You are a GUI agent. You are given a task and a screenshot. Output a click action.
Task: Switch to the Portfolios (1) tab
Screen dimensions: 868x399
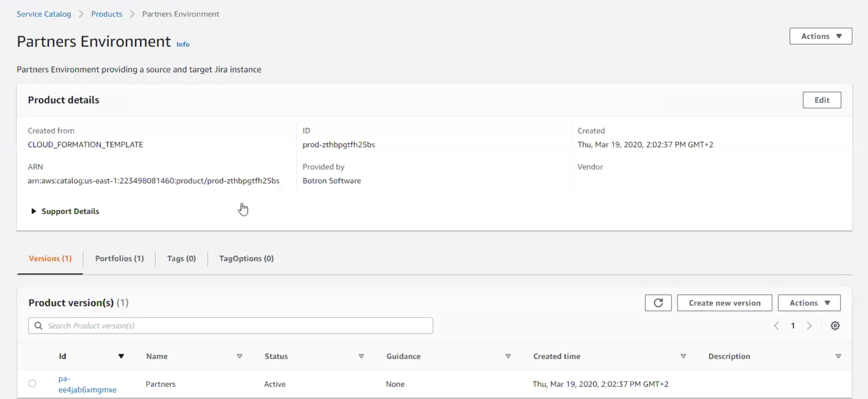119,258
